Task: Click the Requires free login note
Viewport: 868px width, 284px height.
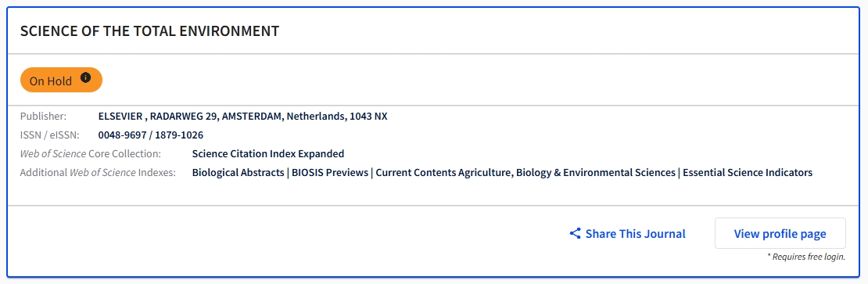Action: tap(805, 257)
